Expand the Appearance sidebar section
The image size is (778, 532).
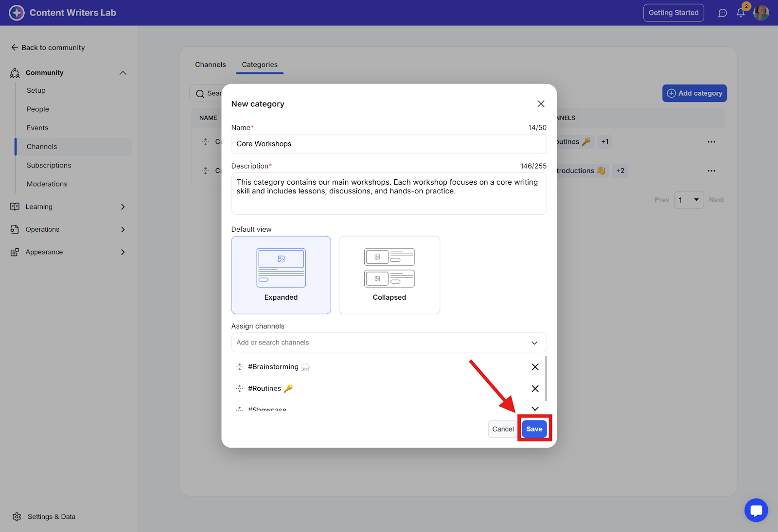pyautogui.click(x=123, y=252)
